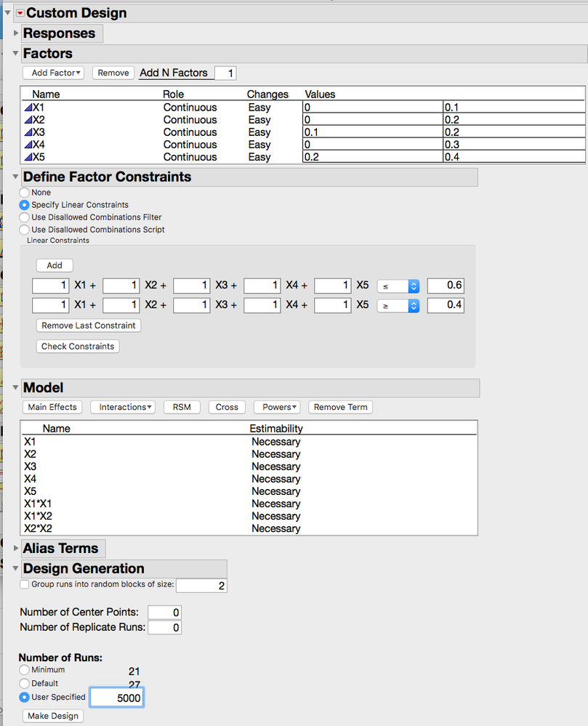Click Remove Last Constraint
This screenshot has width=588, height=726.
pyautogui.click(x=89, y=326)
